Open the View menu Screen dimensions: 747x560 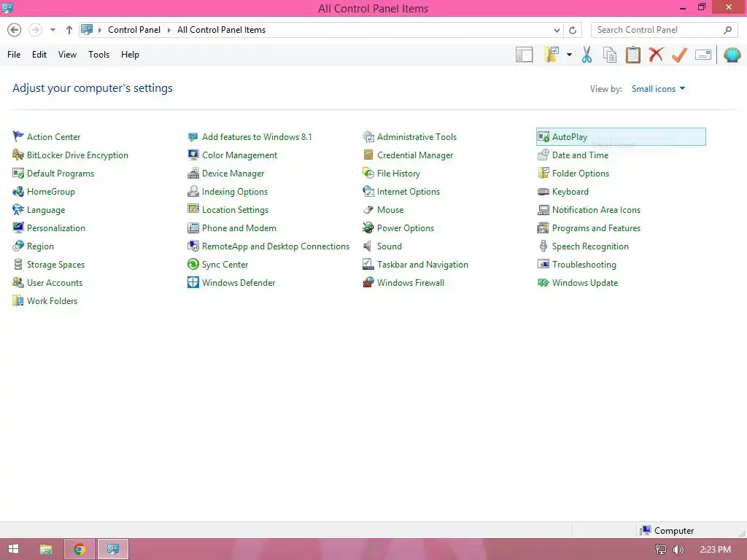coord(67,54)
